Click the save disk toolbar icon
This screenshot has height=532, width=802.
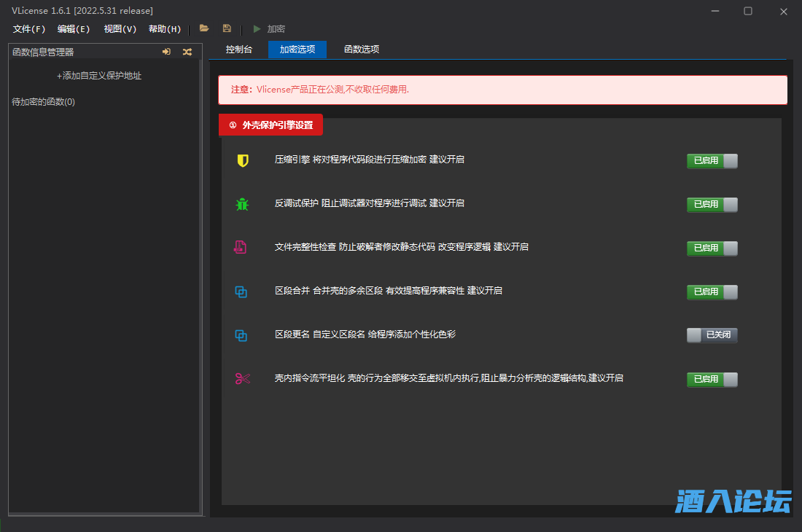point(227,28)
